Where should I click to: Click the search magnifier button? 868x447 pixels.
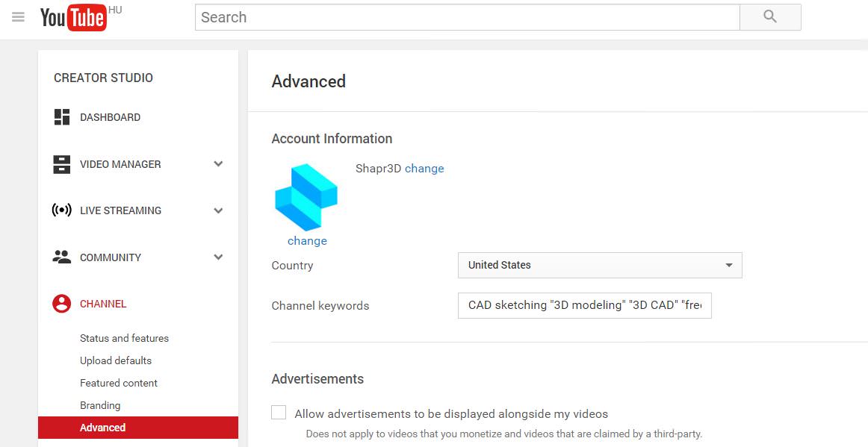(770, 17)
